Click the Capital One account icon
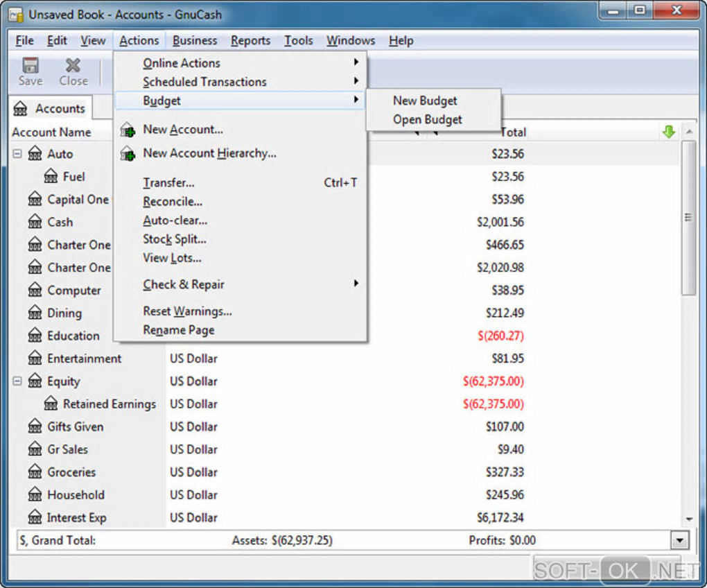This screenshot has width=707, height=588. [x=35, y=199]
